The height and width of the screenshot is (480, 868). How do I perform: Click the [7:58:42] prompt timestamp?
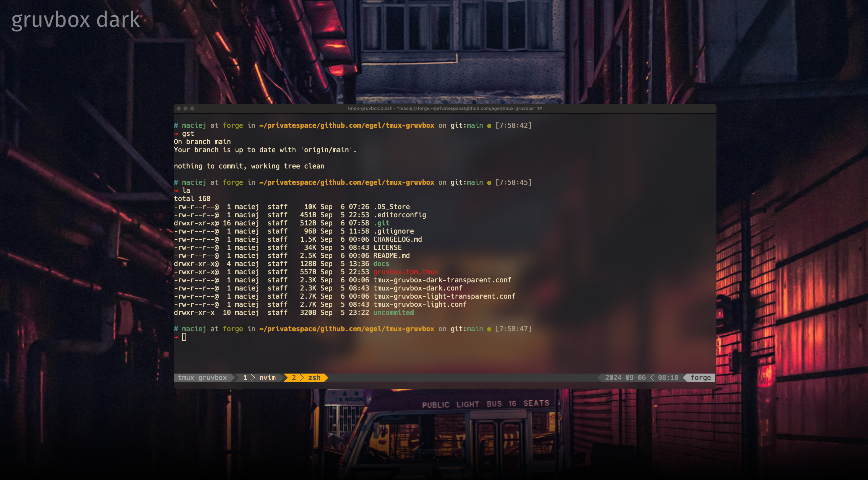click(x=514, y=125)
